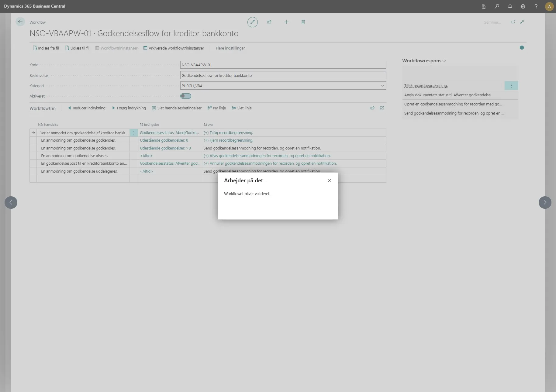Click Indlæs fra fil
556x392 pixels.
tap(46, 48)
